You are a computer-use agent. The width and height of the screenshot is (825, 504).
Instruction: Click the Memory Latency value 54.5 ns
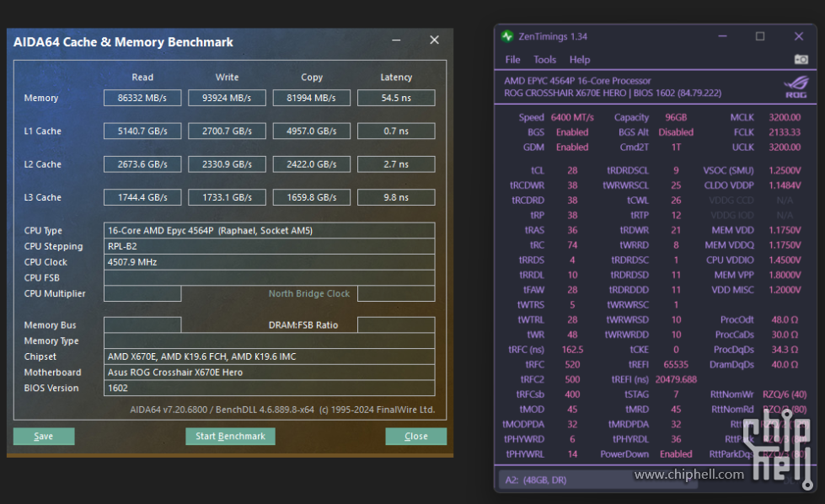(396, 98)
